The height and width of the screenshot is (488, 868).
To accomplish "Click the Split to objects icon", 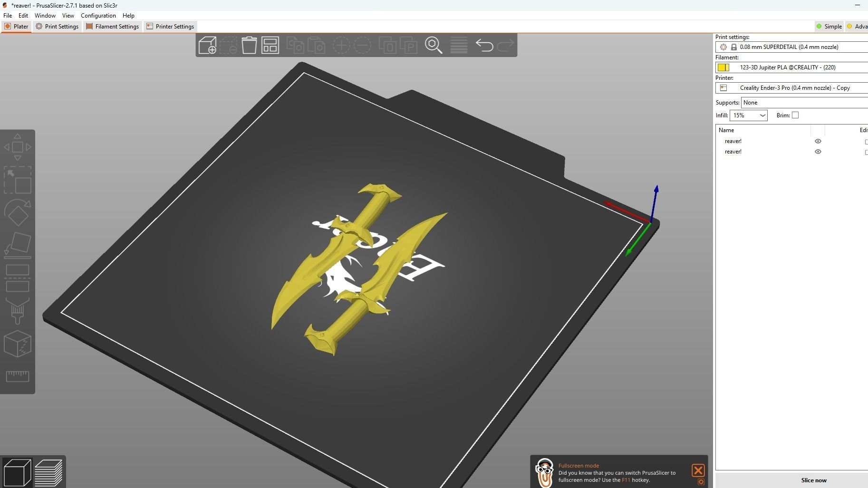I will [x=387, y=45].
